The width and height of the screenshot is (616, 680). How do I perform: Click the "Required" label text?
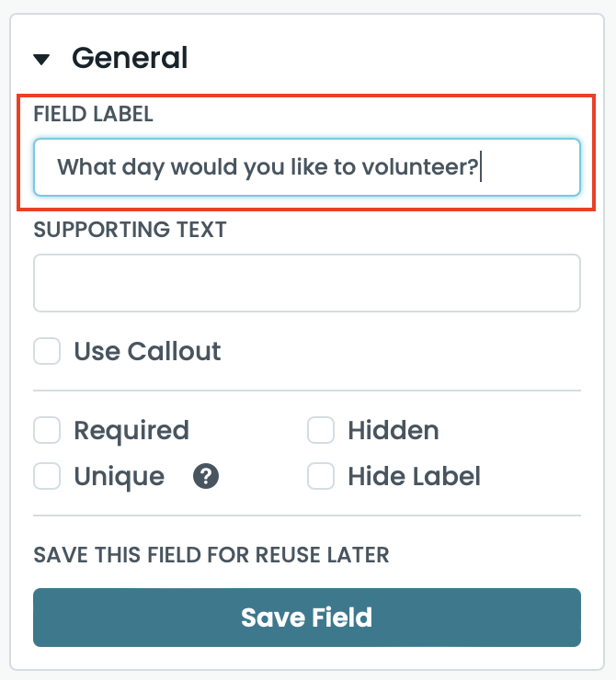coord(131,430)
